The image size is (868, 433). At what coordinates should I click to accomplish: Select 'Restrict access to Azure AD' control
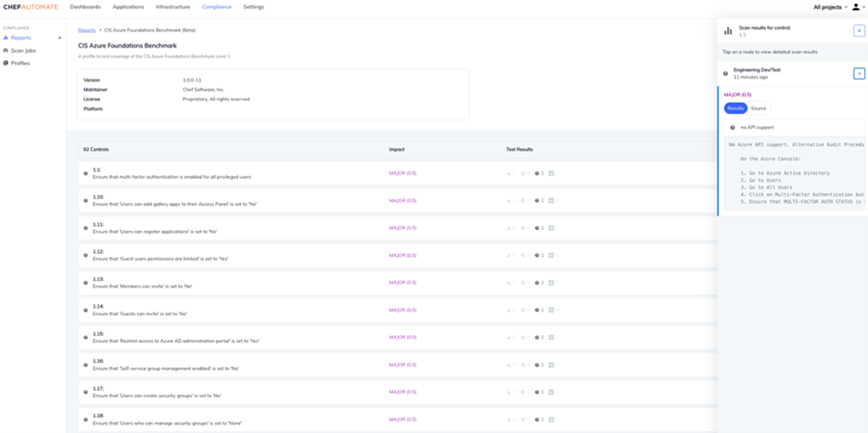[176, 341]
